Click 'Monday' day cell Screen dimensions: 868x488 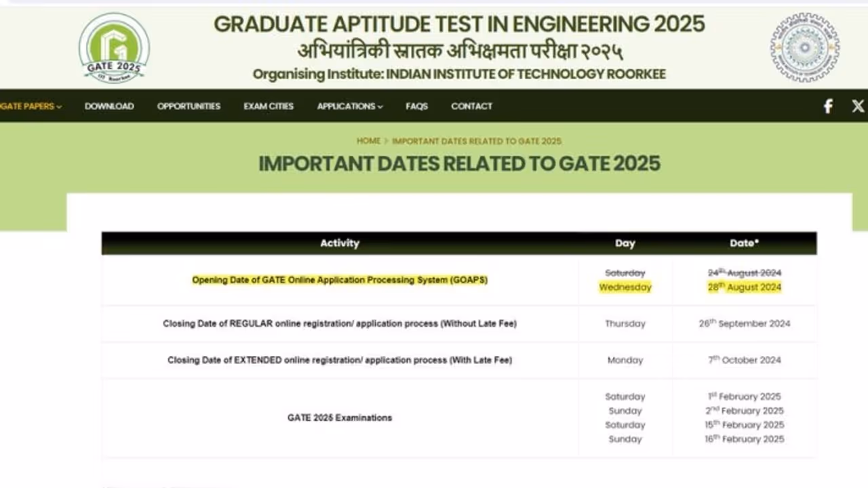point(625,361)
